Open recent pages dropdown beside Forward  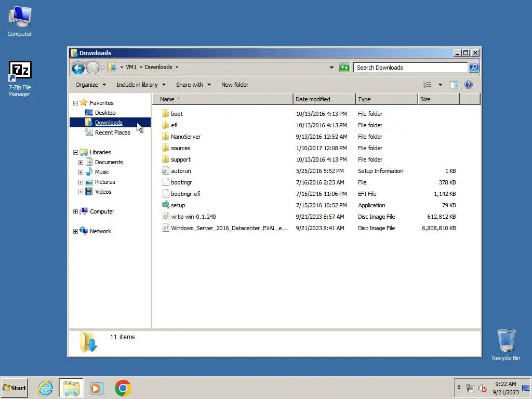pos(102,68)
